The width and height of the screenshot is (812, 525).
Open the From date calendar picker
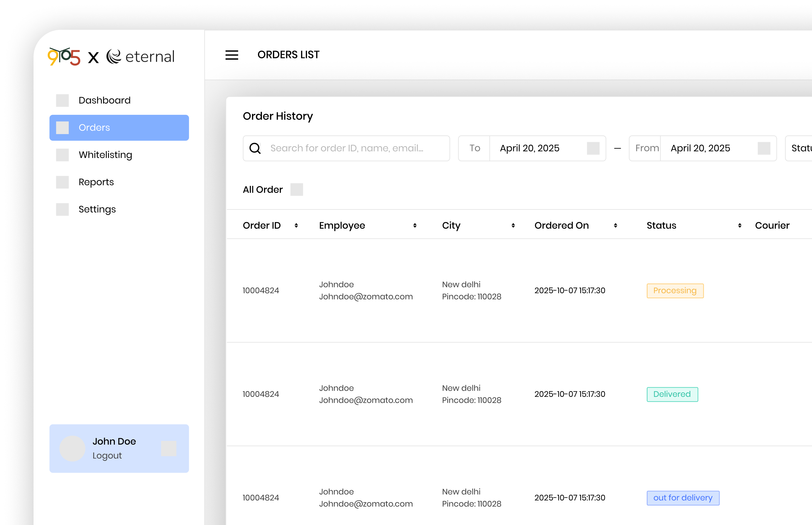tap(764, 148)
